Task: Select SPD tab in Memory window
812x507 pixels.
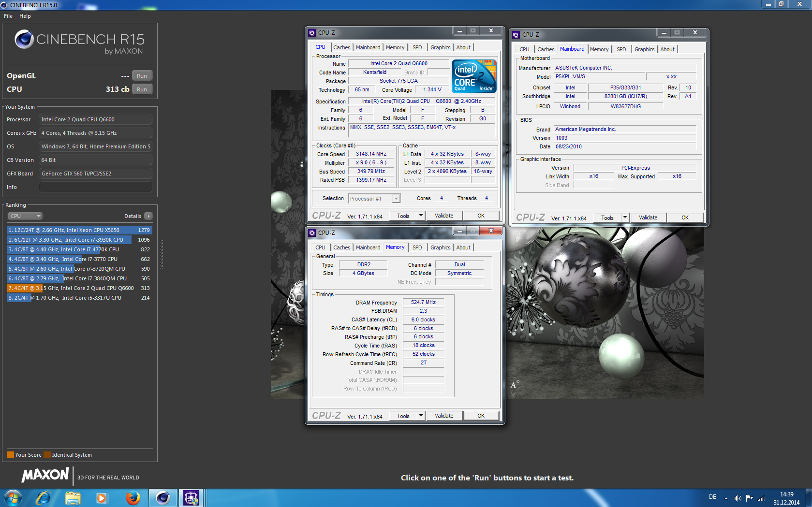Action: click(417, 247)
